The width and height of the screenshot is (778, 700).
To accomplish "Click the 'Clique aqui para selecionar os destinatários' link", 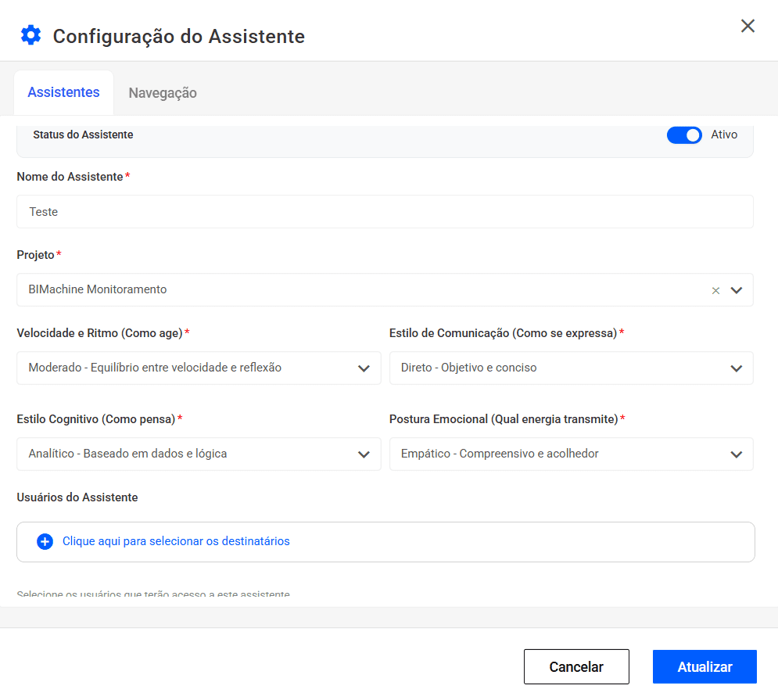I will [176, 541].
